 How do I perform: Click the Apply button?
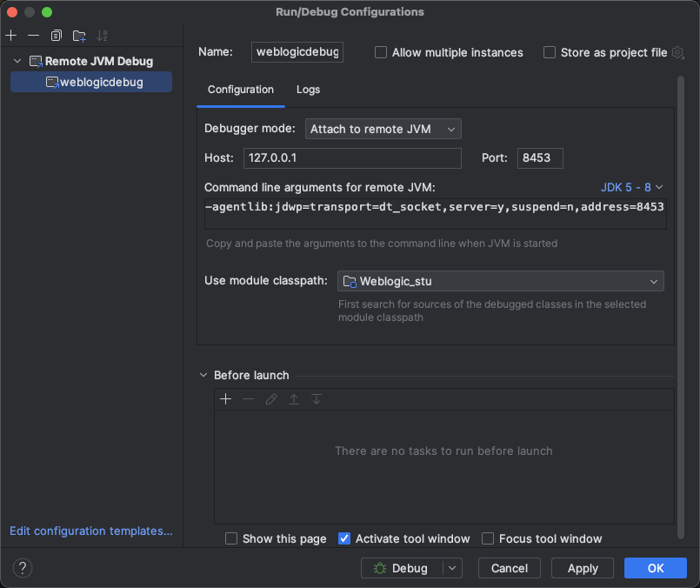tap(583, 568)
